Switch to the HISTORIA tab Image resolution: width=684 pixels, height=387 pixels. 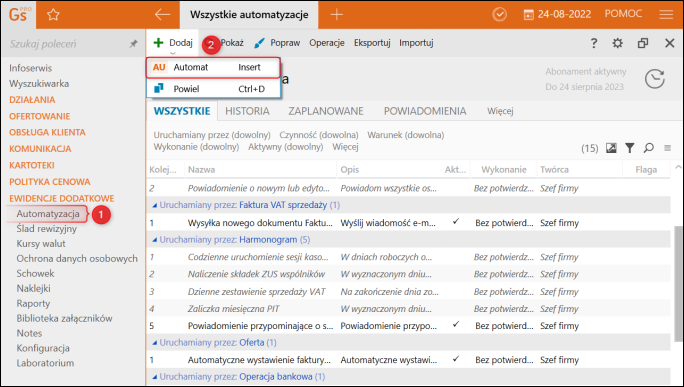pos(247,111)
